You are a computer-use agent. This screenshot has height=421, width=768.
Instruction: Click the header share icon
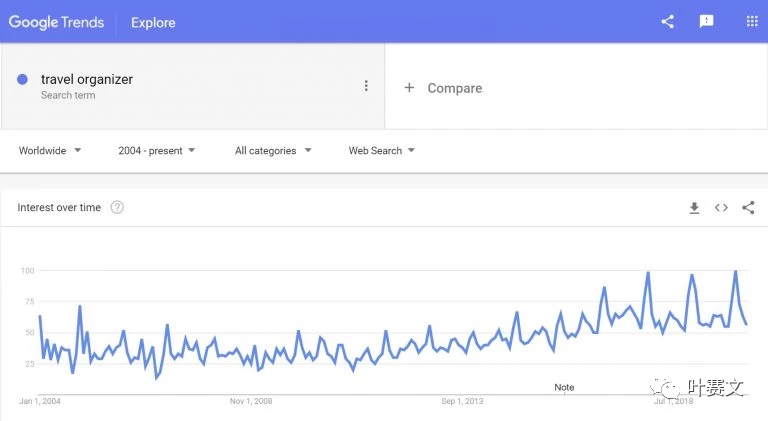pyautogui.click(x=668, y=22)
